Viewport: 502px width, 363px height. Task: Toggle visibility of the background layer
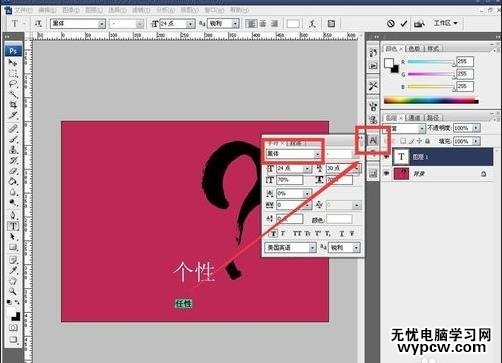[x=387, y=174]
